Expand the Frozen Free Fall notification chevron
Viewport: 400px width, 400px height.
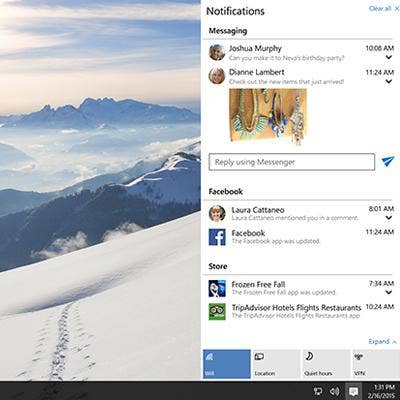388,293
